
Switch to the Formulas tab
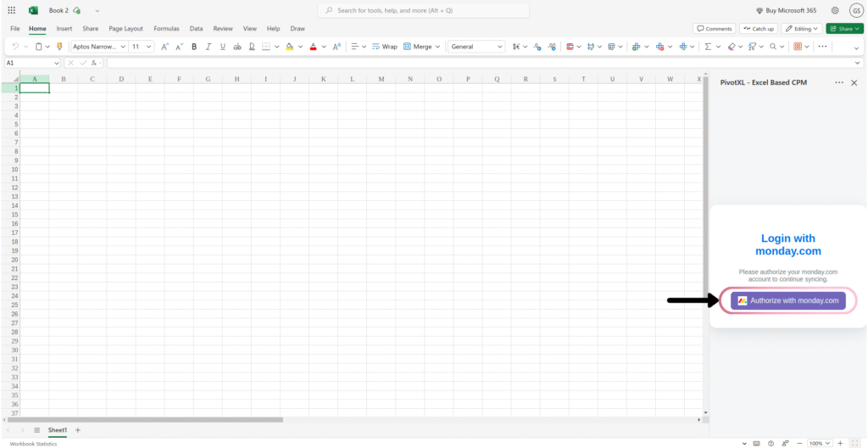(167, 28)
